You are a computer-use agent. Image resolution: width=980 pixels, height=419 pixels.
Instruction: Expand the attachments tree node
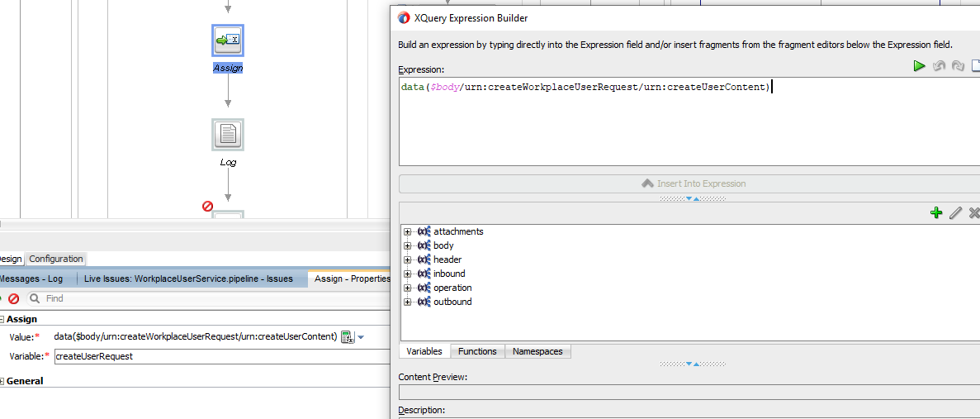(408, 231)
